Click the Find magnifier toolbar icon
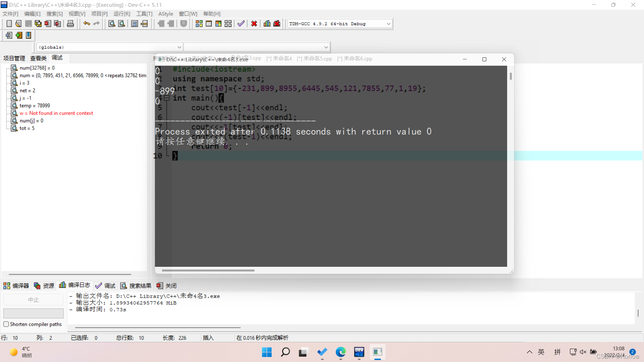Viewport: 644px width, 362px height. [x=112, y=24]
